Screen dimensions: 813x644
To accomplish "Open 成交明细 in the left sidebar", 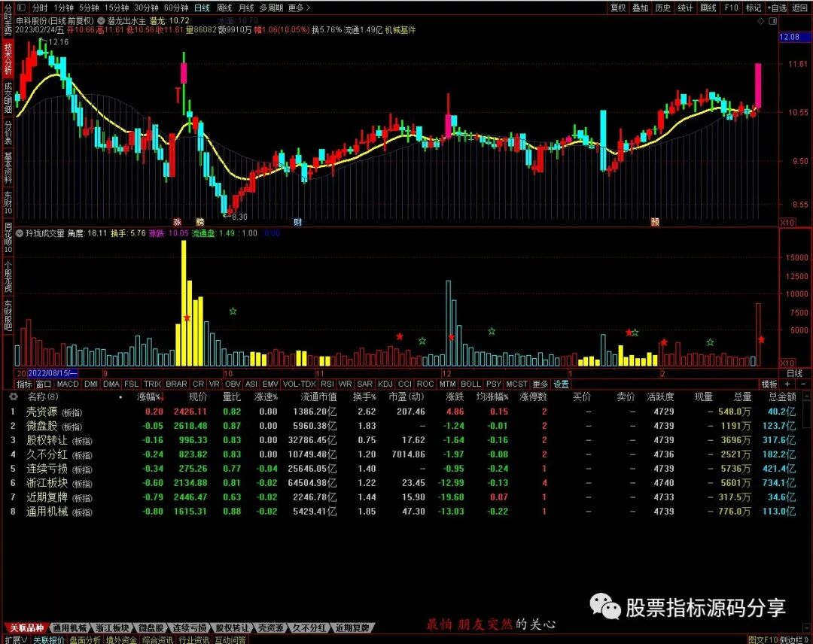I will coord(8,97).
